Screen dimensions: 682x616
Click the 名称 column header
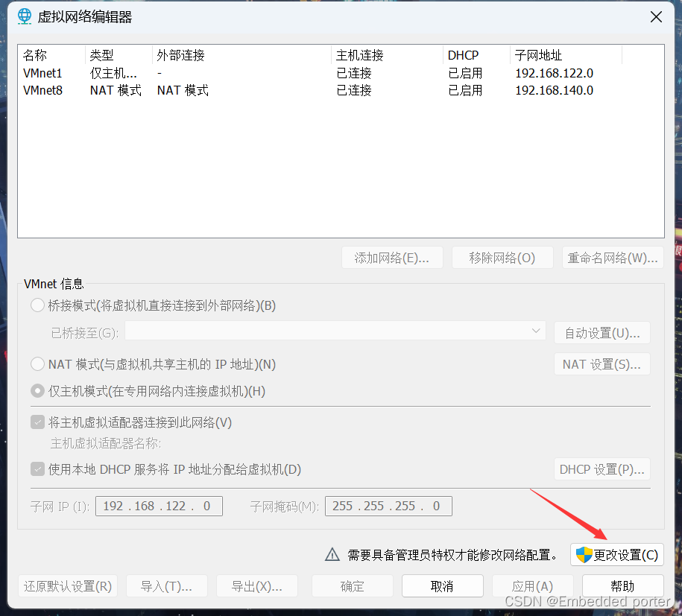(51, 55)
